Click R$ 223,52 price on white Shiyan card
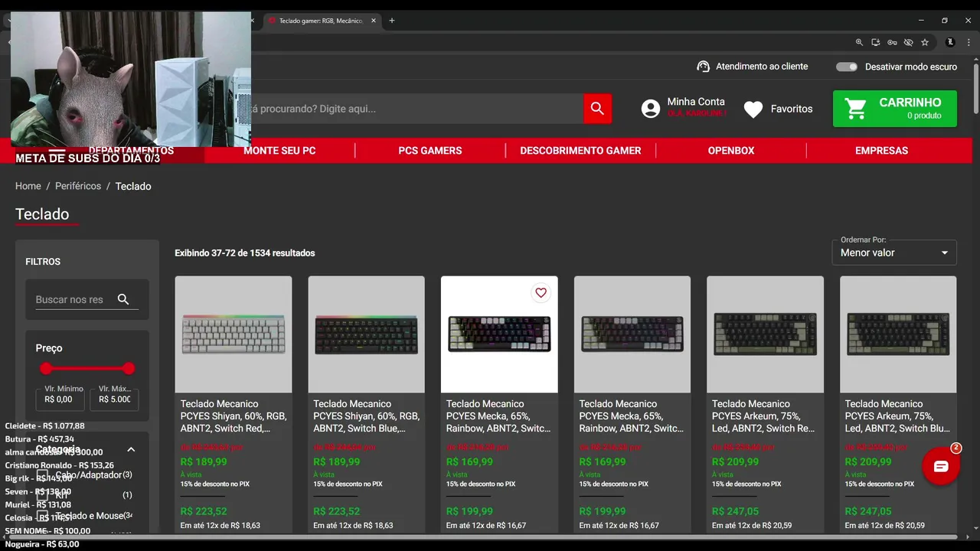Image resolution: width=980 pixels, height=551 pixels. tap(204, 511)
